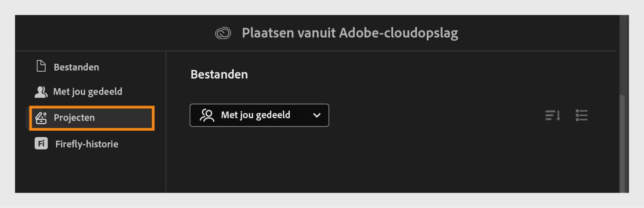Select the Projecten project-box icon

coord(41,118)
